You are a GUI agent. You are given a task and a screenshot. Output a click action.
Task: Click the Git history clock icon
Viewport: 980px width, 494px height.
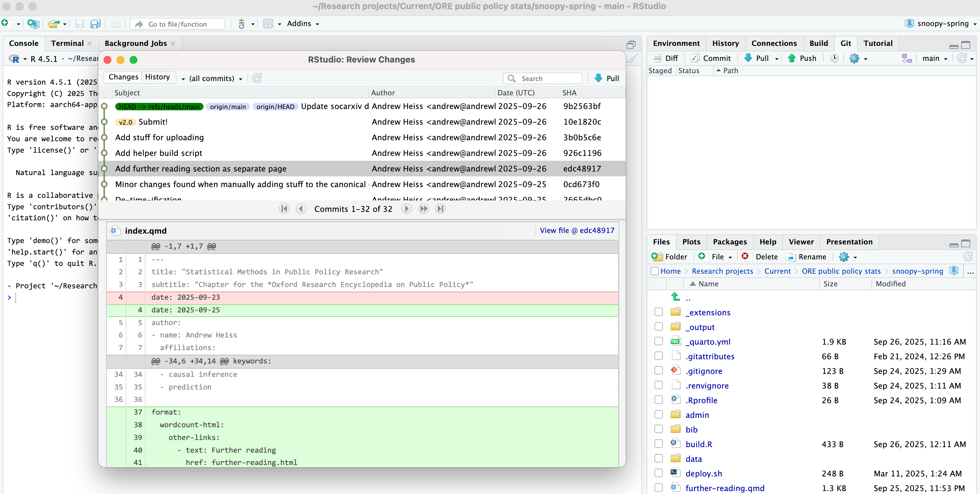834,58
